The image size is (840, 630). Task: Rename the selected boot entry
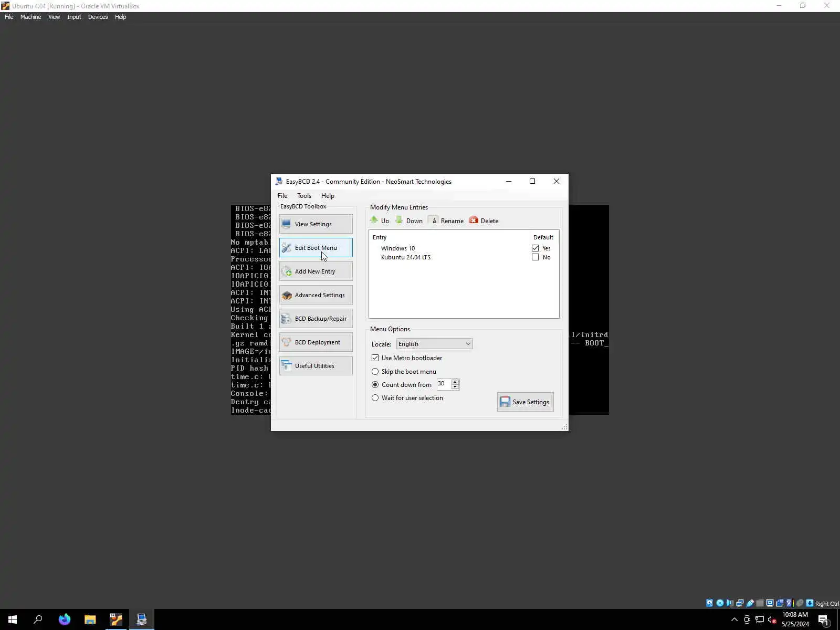coord(446,220)
